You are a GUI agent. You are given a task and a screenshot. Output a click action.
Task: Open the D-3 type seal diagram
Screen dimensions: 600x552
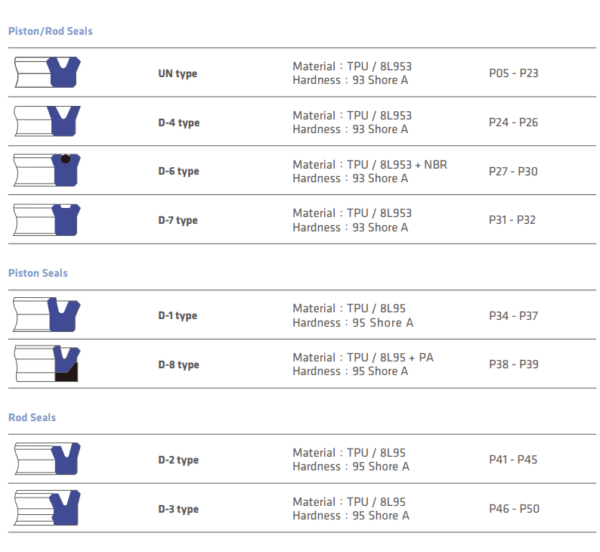tap(48, 508)
